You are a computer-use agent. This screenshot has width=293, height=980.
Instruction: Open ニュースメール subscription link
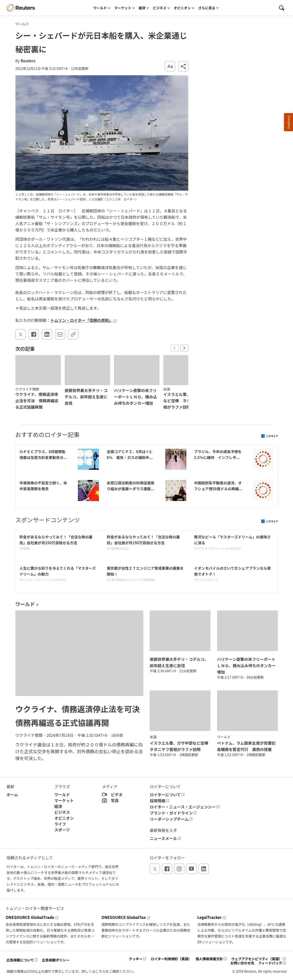[x=165, y=838]
